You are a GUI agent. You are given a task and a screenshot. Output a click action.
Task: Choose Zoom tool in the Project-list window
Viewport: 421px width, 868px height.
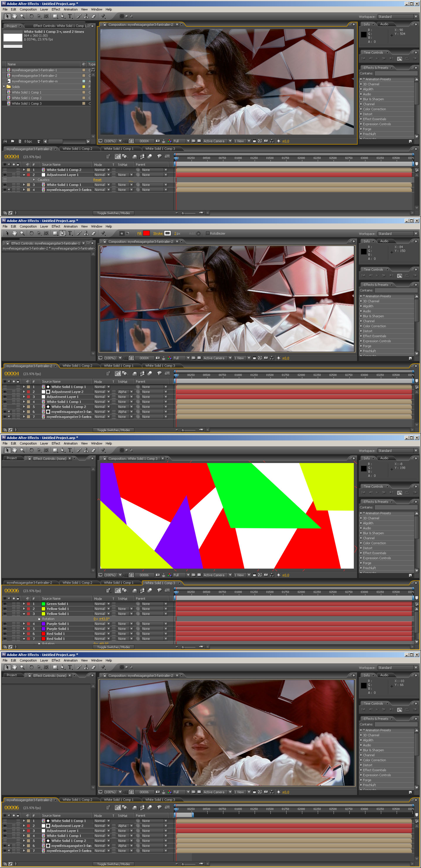[22, 16]
